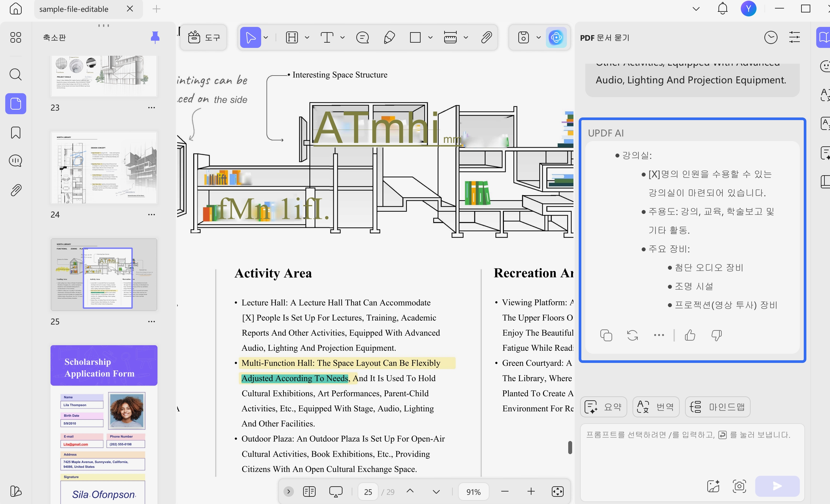Open the bookmarks panel in sidebar

16,133
